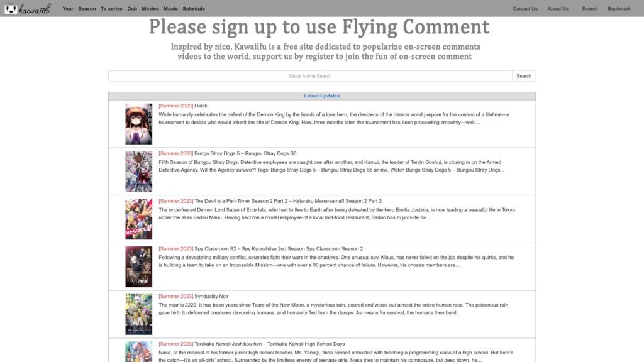Click the Kawaiifu panda logo icon
Image resolution: width=644 pixels, height=362 pixels.
coord(11,8)
